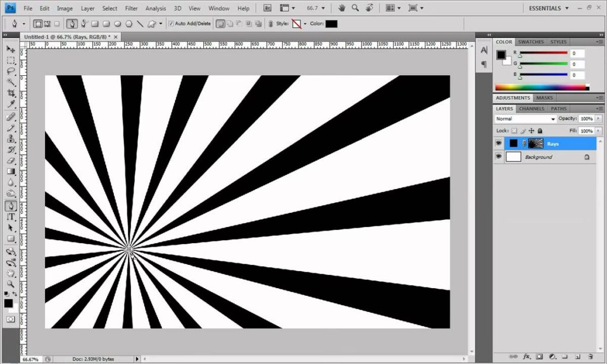Hide the Background layer visibility eye

pyautogui.click(x=499, y=157)
